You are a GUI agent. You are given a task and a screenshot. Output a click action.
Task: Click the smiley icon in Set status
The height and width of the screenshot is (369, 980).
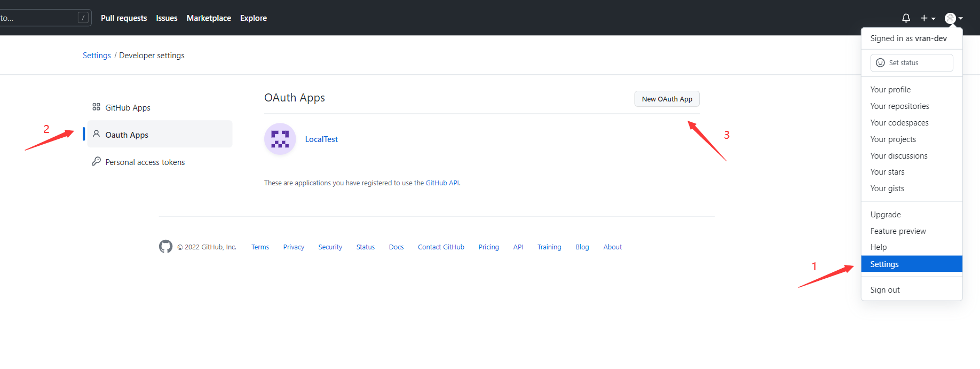[x=880, y=62]
